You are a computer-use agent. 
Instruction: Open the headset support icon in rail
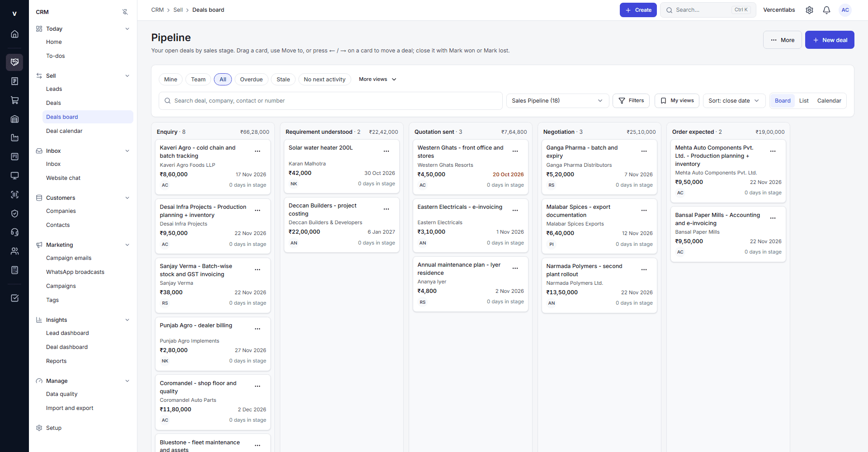tap(14, 232)
